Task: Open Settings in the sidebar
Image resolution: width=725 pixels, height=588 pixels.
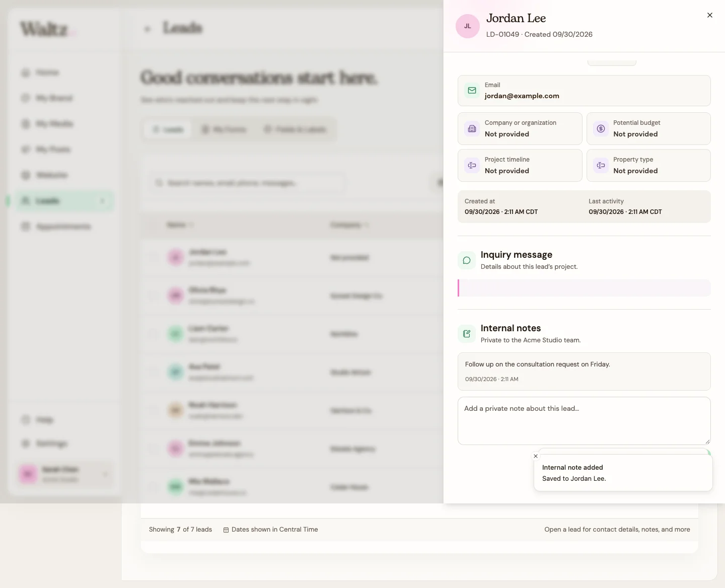Action: [x=64, y=444]
